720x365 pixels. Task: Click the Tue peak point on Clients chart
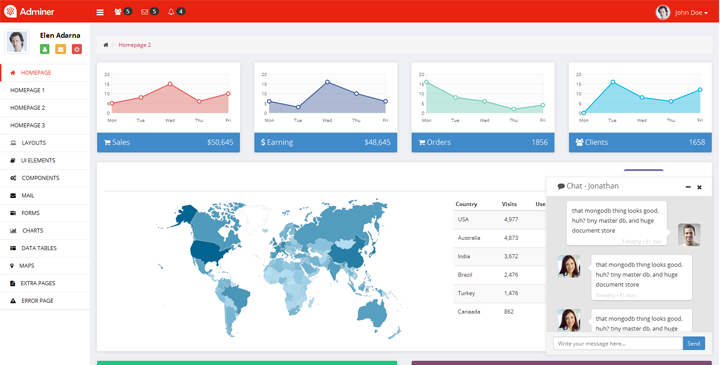tap(613, 82)
